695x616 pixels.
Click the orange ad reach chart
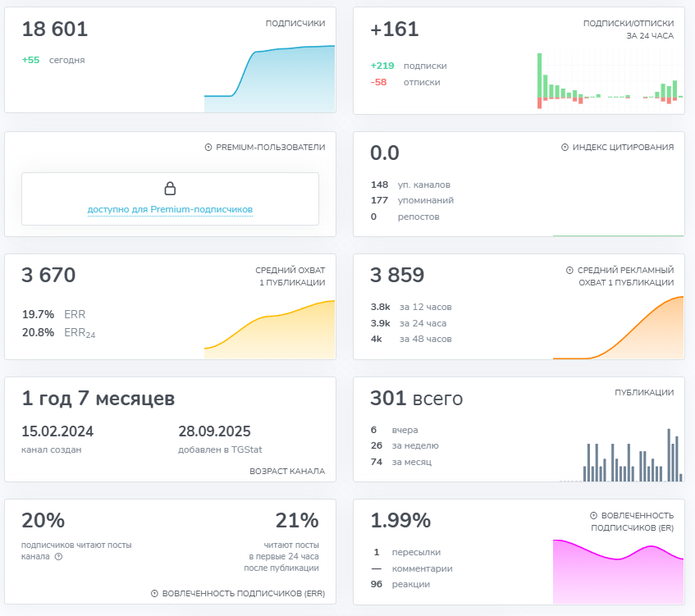[619, 327]
